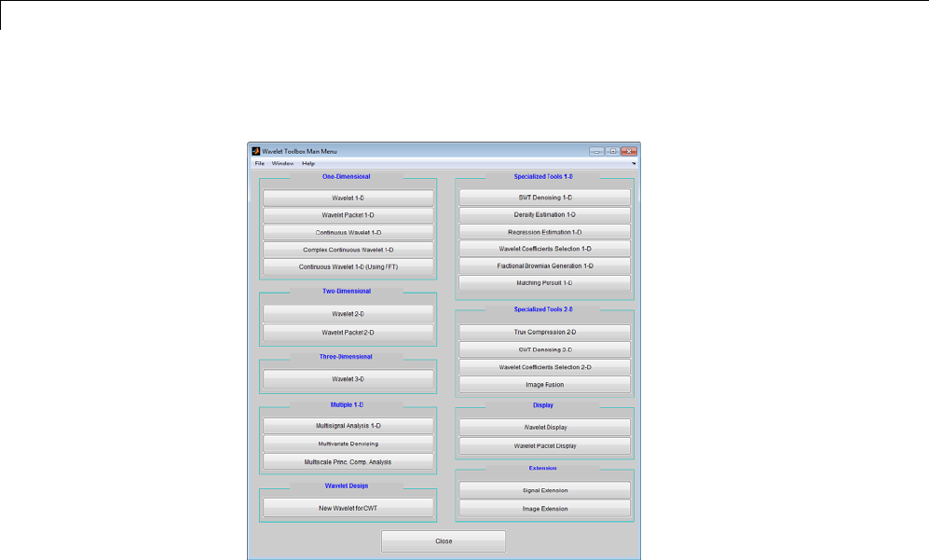Click the Extension panel heading

542,468
